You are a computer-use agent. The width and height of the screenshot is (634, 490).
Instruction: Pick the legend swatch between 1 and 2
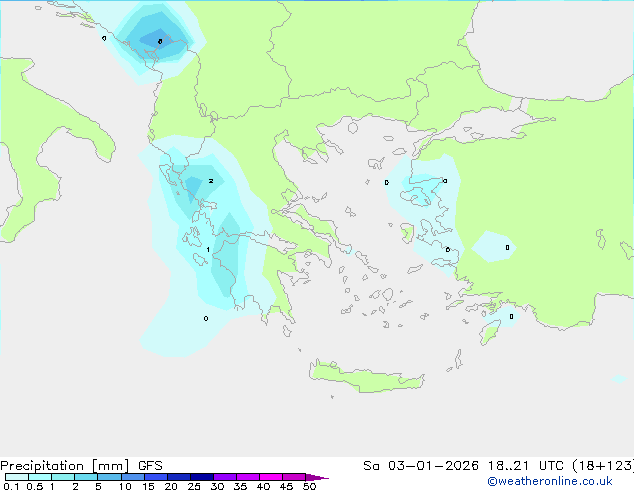click(x=63, y=477)
